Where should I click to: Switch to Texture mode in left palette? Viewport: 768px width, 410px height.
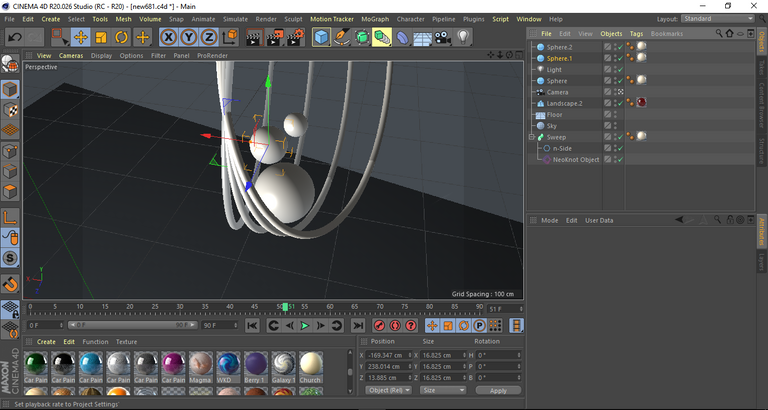(10, 110)
